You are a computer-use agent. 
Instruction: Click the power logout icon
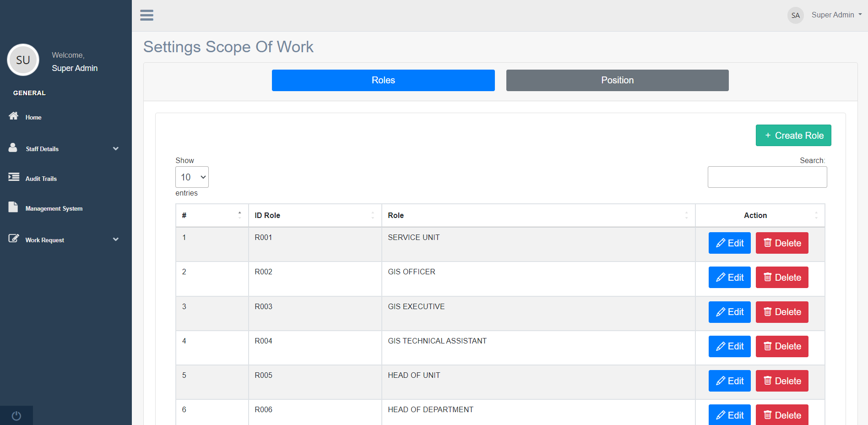16,416
